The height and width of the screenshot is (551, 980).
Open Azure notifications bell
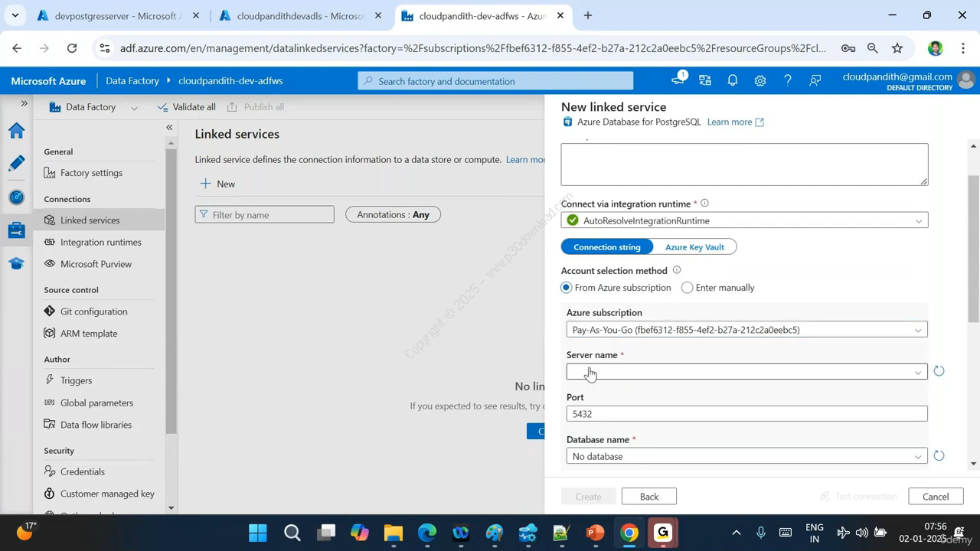pyautogui.click(x=733, y=80)
